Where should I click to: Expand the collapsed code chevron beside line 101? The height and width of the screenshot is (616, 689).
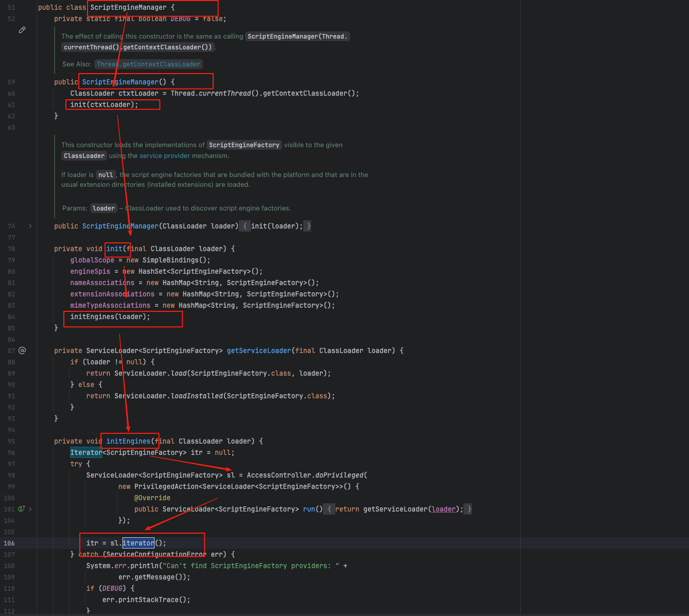[x=30, y=508]
